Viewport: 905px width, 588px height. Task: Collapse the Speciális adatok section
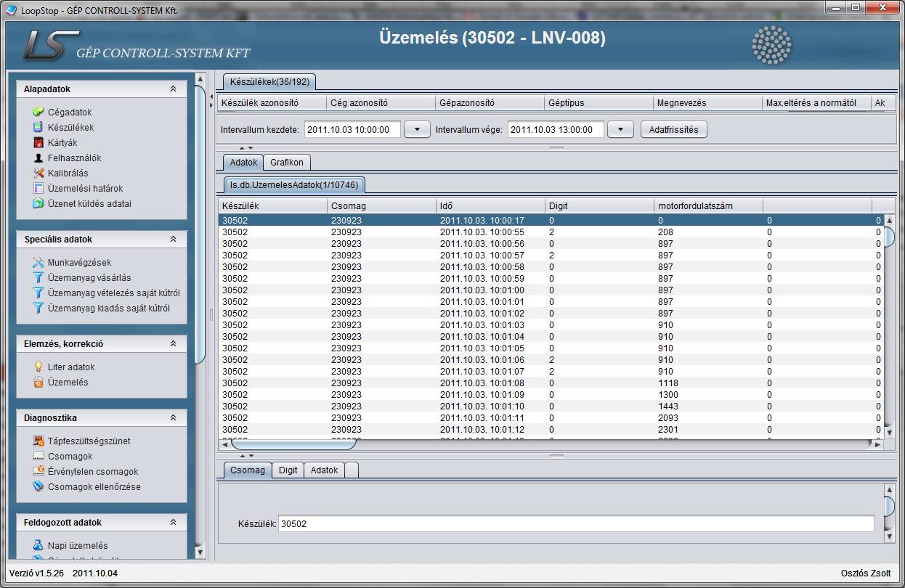pyautogui.click(x=173, y=240)
